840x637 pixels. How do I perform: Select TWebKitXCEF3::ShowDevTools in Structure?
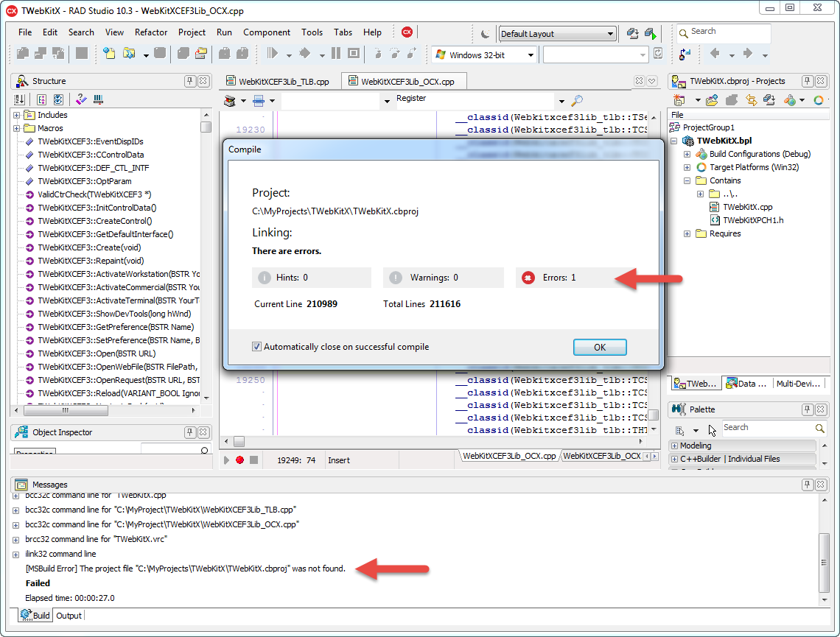[114, 314]
